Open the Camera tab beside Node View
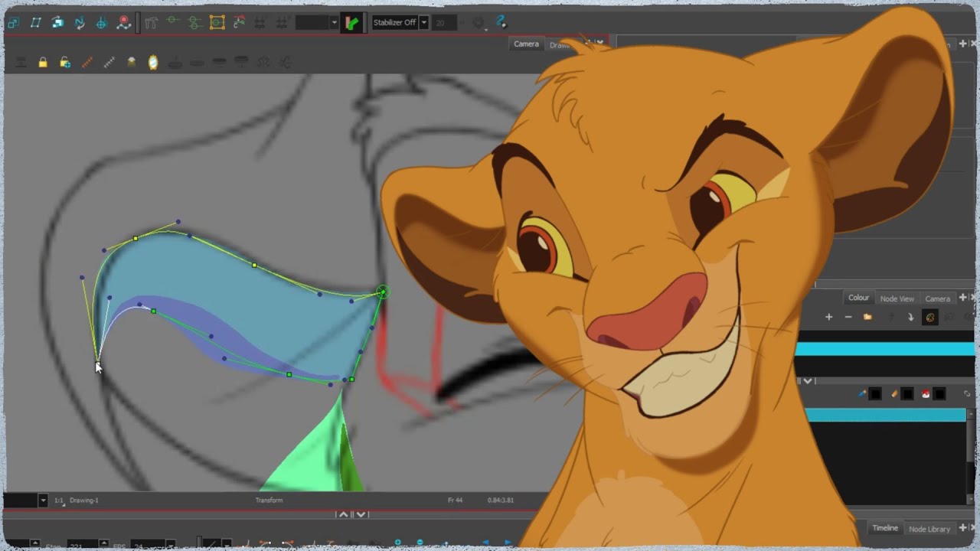 click(937, 298)
